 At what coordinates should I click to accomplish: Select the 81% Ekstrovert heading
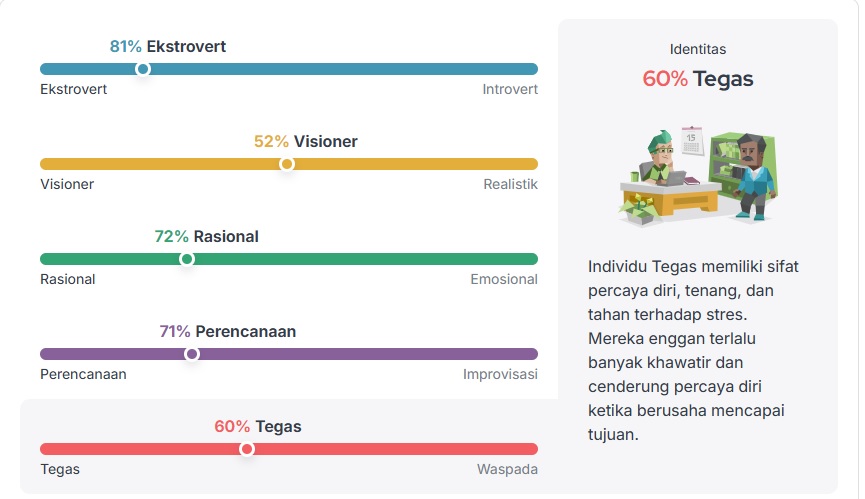tap(168, 46)
